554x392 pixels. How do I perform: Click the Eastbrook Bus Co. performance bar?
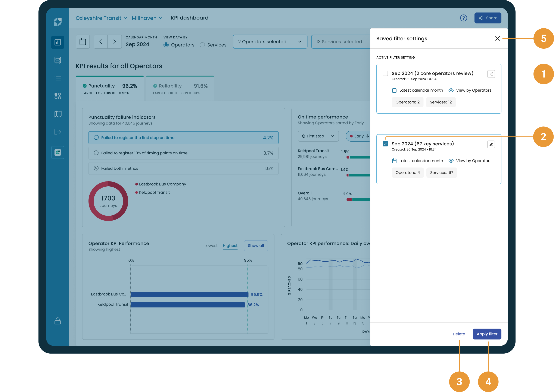point(189,294)
